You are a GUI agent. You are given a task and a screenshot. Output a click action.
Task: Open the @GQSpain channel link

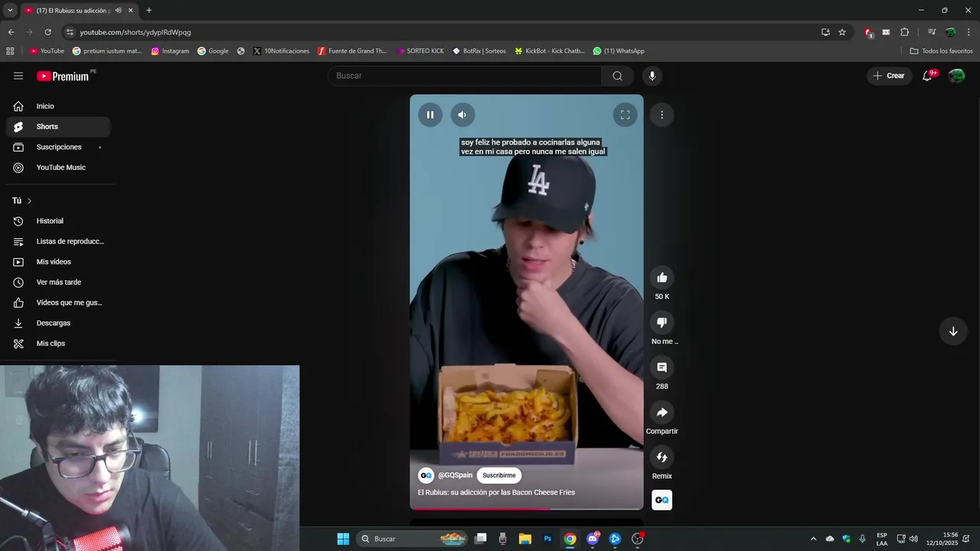tap(456, 475)
